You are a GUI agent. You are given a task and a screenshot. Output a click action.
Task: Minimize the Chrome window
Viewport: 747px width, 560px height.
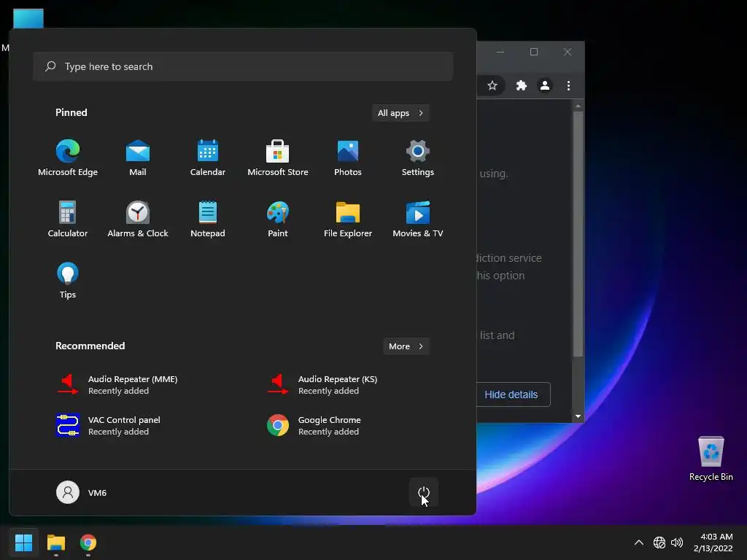500,52
